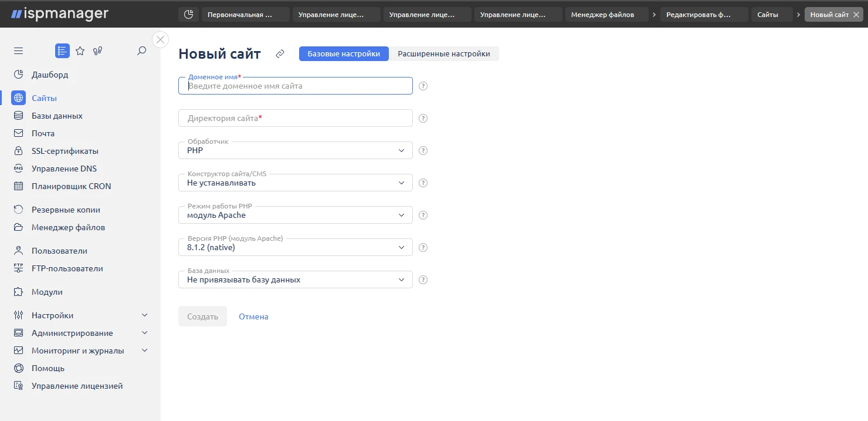Close the sidebar with the X circle button

[160, 39]
